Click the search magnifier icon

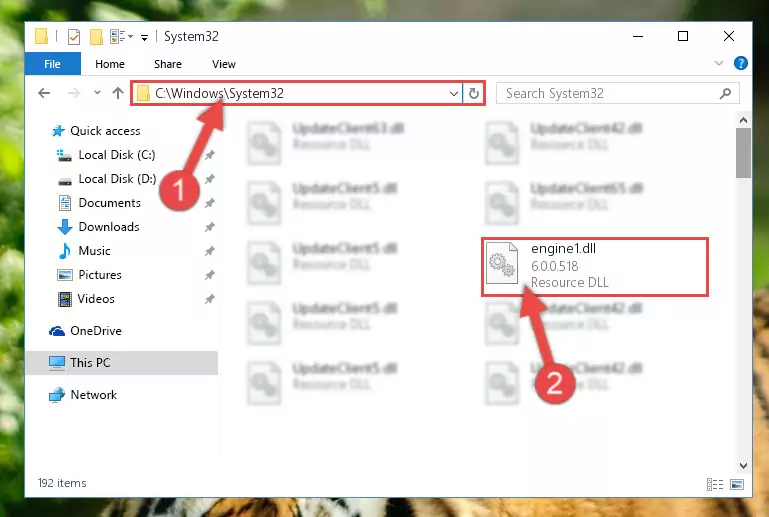click(725, 93)
